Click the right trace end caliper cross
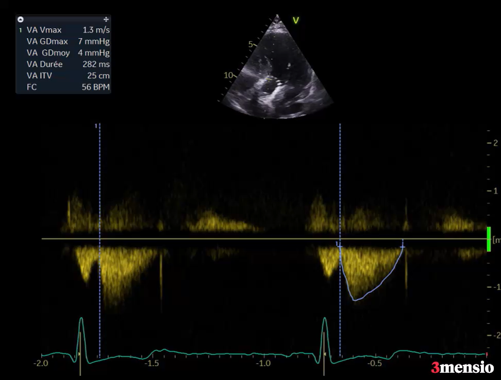Viewport: 501px width, 380px height. [403, 246]
